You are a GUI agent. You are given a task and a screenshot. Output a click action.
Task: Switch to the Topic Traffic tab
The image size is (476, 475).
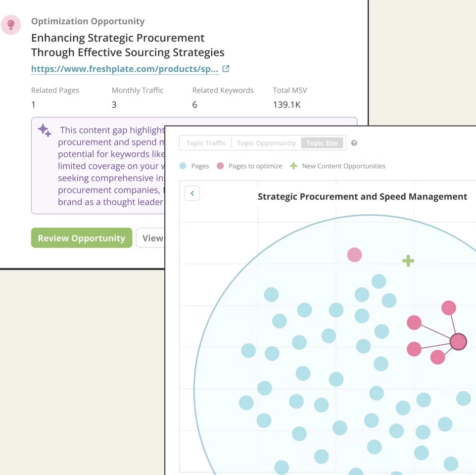click(206, 143)
